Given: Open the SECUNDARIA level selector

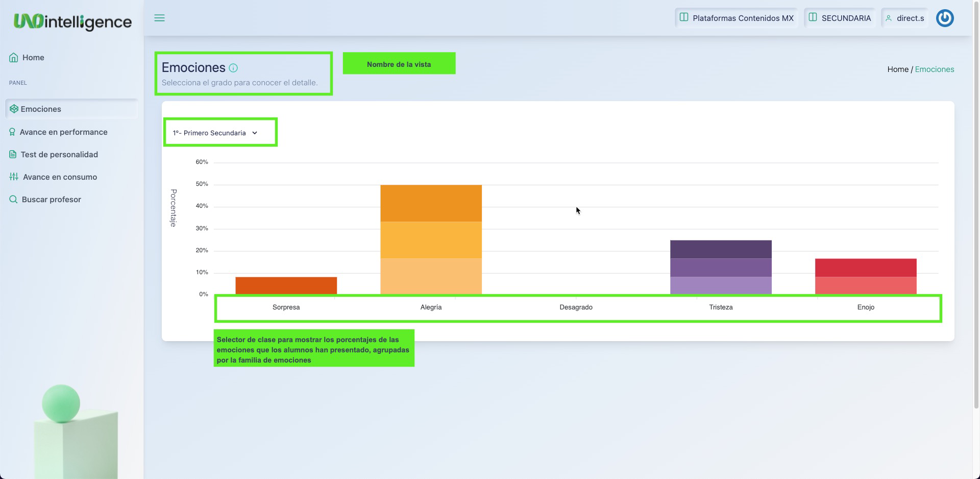Looking at the screenshot, I should pos(840,18).
